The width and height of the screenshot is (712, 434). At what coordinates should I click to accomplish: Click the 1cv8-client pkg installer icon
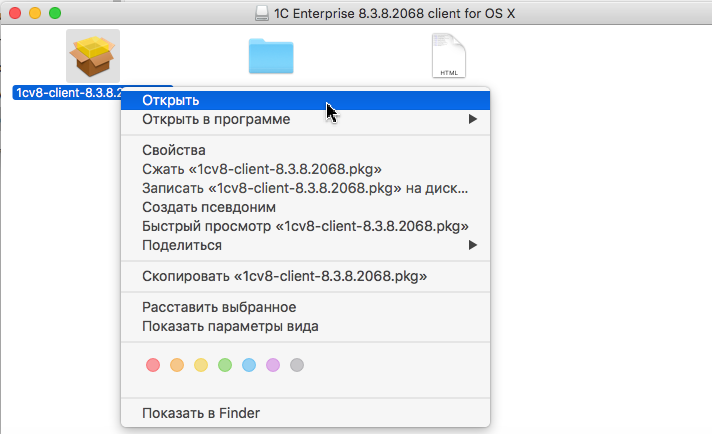tap(92, 56)
